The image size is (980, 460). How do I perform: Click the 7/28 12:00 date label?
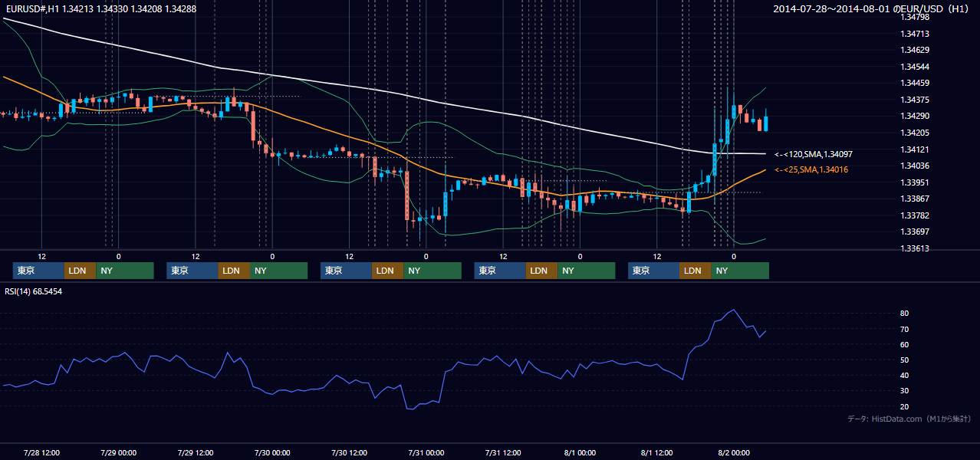(41, 452)
